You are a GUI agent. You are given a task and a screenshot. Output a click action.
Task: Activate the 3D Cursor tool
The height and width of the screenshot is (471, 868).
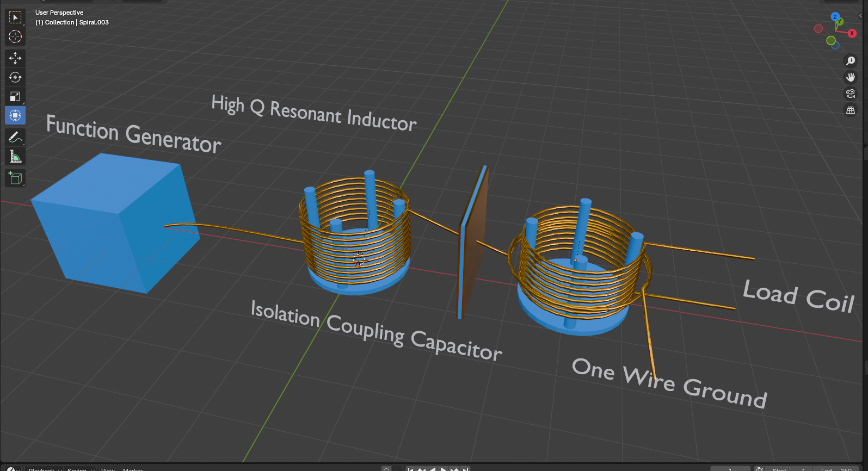(x=15, y=36)
